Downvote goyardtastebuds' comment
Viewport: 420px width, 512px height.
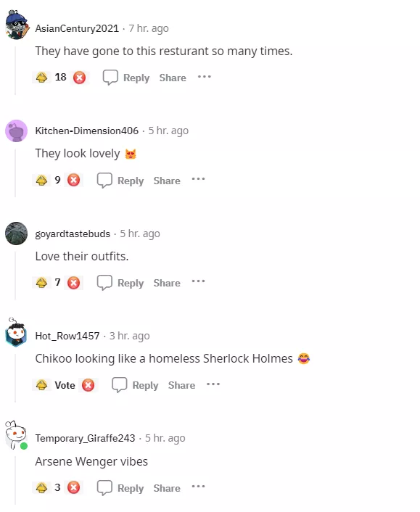click(x=73, y=282)
